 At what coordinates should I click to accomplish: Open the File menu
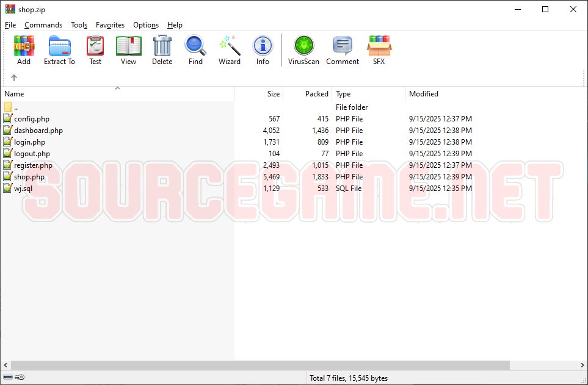(x=10, y=25)
